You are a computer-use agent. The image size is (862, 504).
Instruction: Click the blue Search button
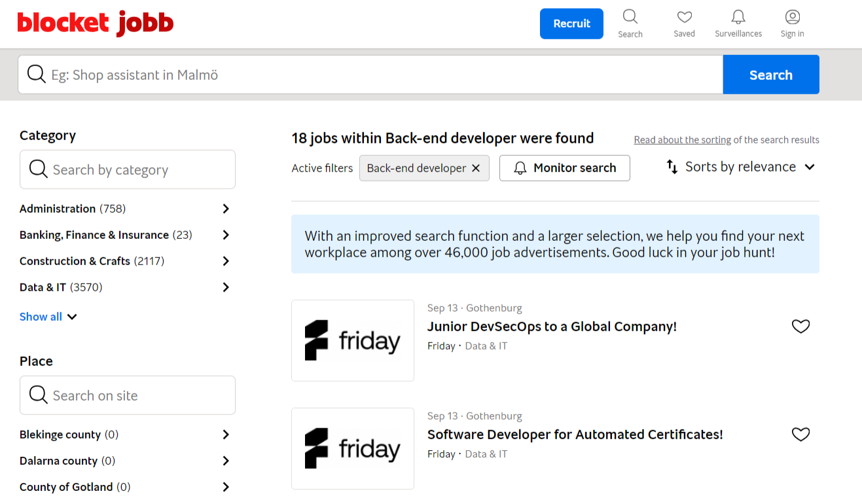coord(771,75)
